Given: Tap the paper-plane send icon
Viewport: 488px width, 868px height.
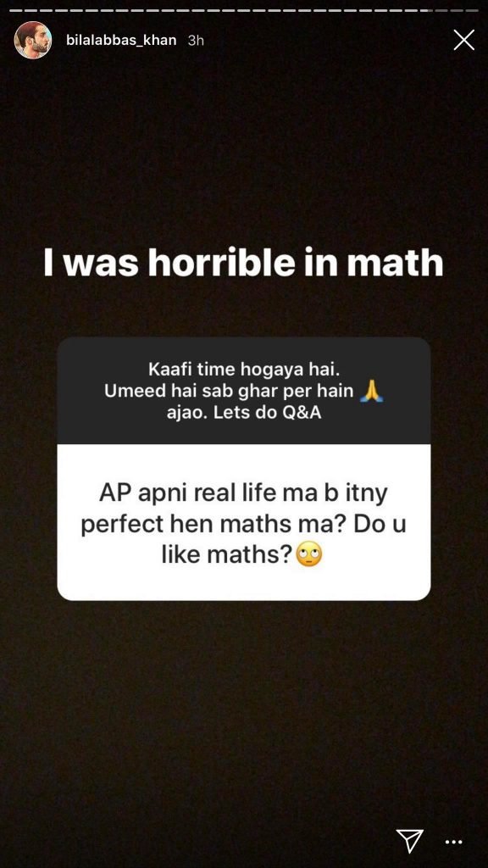Looking at the screenshot, I should pos(409,841).
